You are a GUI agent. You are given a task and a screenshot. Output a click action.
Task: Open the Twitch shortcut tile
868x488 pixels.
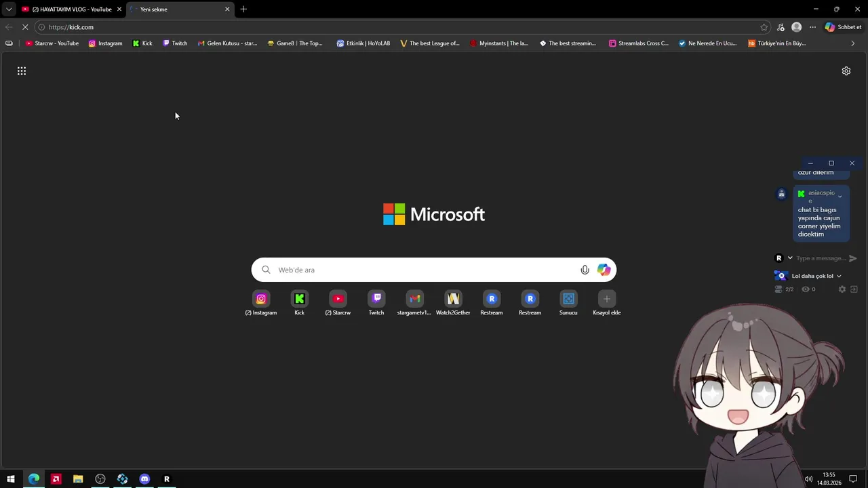[376, 303]
